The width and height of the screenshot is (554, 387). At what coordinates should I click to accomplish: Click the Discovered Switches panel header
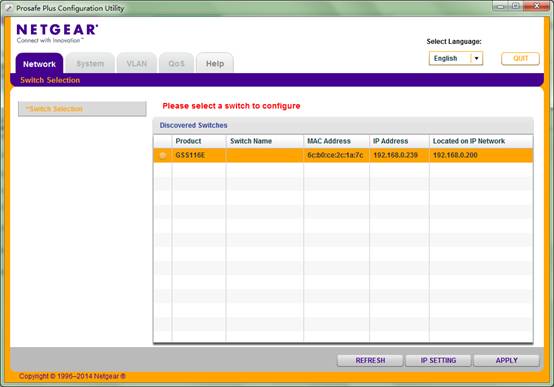click(x=343, y=125)
